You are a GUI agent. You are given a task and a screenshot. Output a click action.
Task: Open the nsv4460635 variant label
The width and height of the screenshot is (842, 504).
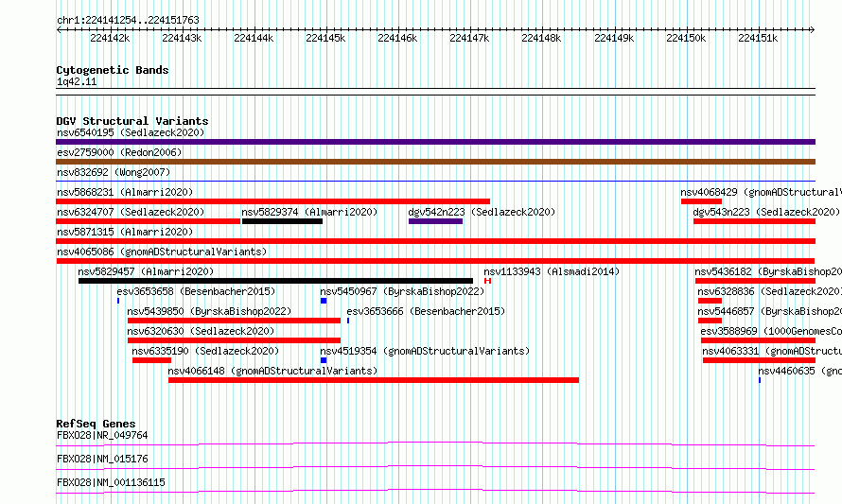(x=799, y=371)
